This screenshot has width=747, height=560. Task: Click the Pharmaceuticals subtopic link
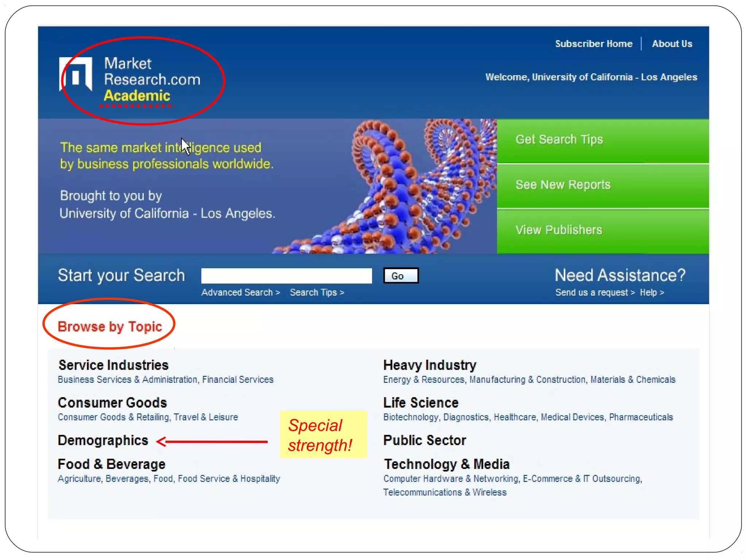click(x=641, y=417)
